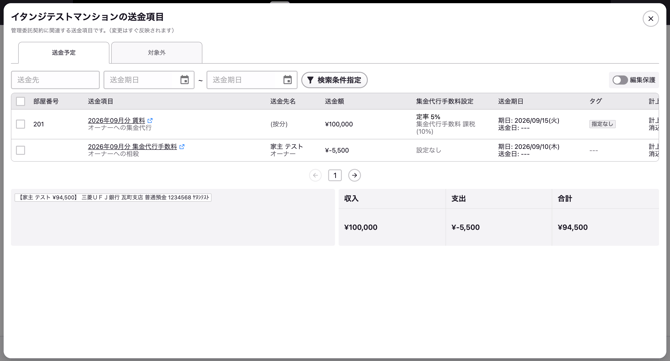Switch to the 送金予定 tab
Viewport: 670px width, 361px height.
pos(64,53)
